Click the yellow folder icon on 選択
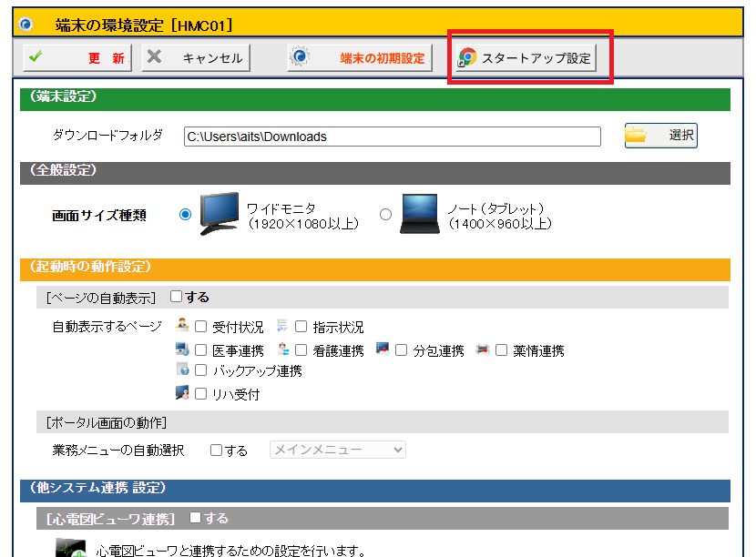 pos(636,135)
